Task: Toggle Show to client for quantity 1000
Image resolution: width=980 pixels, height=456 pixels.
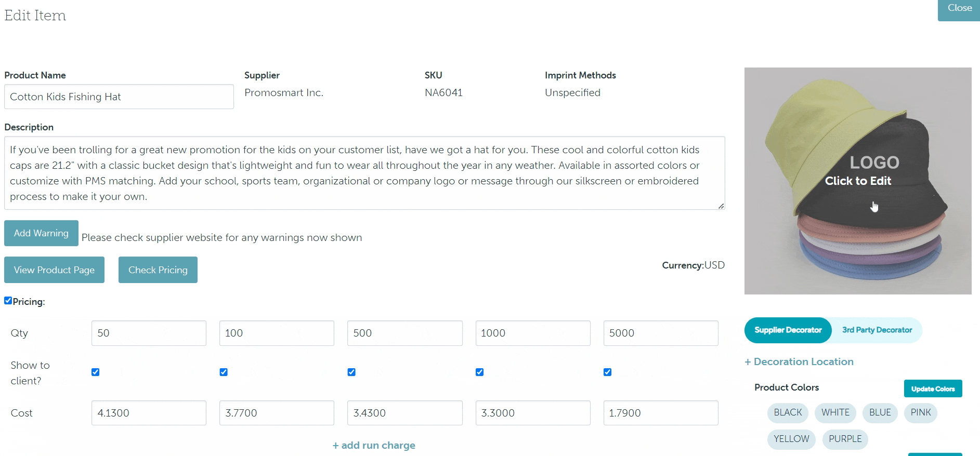Action: tap(479, 372)
